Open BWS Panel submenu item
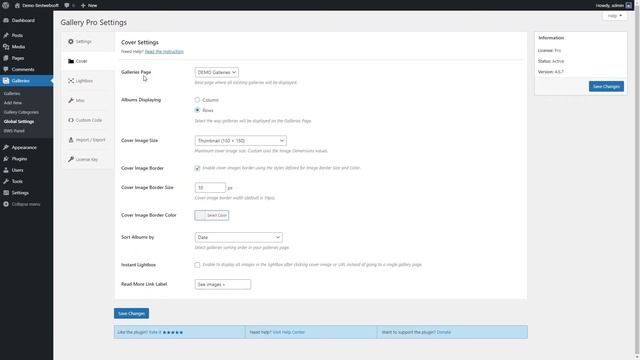 coord(14,131)
